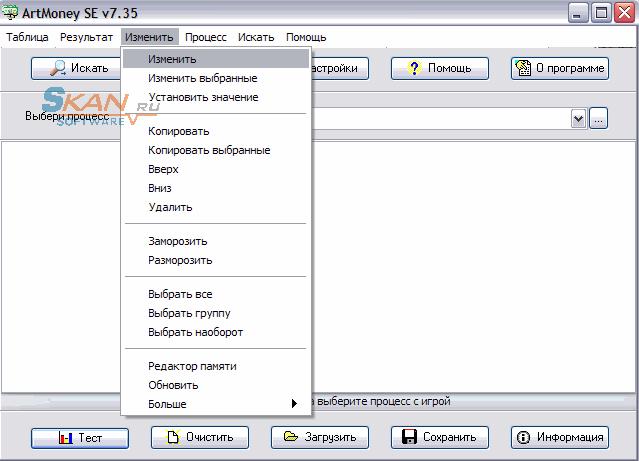The width and height of the screenshot is (639, 461).
Task: Open Помощь help button with question mark
Action: pos(439,68)
